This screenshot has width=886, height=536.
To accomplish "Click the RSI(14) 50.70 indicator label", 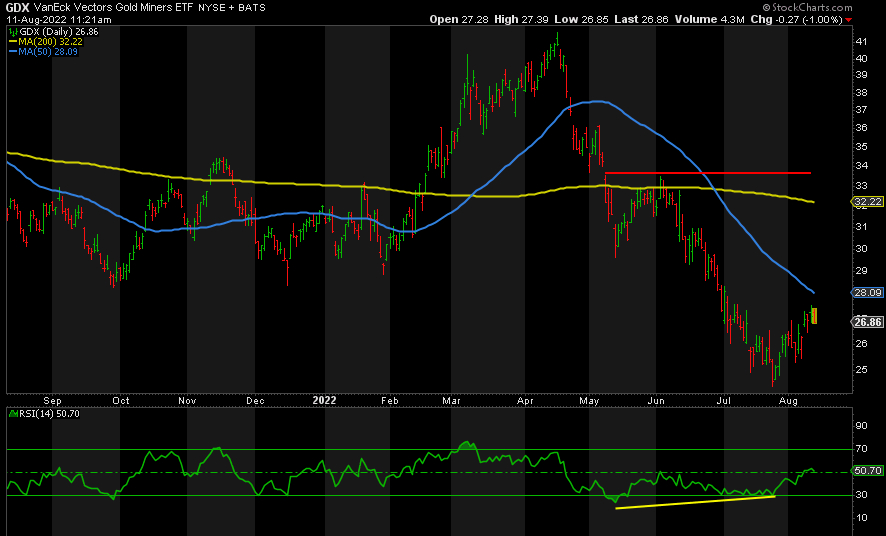I will click(45, 413).
